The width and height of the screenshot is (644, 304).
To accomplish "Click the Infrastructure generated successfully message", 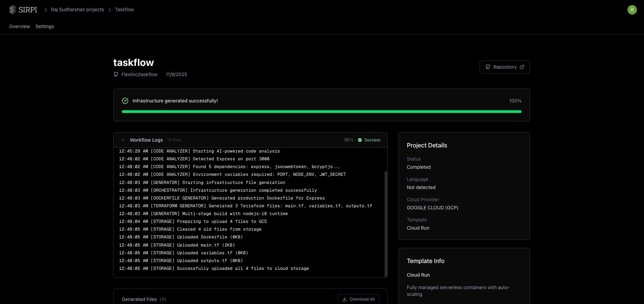I will (x=175, y=101).
